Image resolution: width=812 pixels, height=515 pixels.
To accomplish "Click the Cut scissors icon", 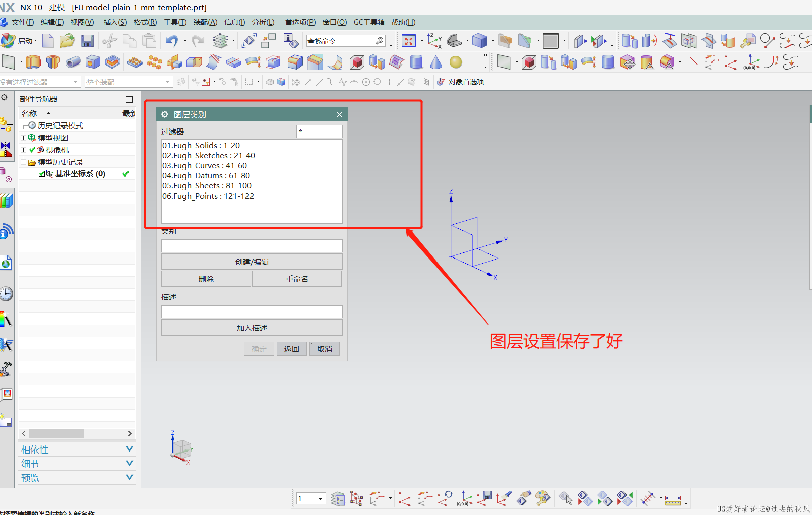I will (109, 41).
